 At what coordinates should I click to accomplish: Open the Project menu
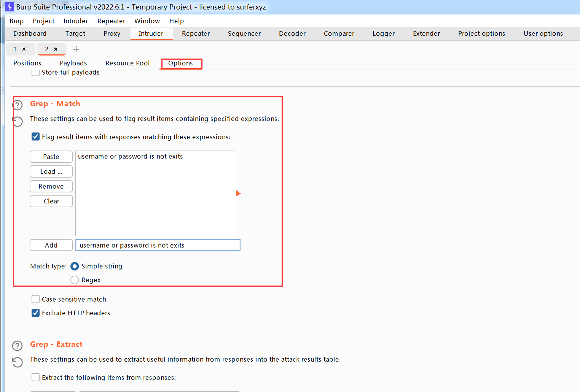(43, 21)
